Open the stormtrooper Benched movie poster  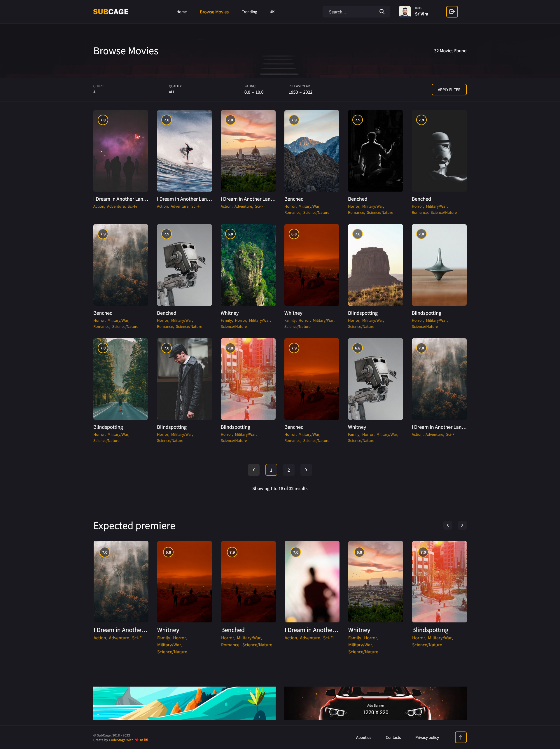click(439, 151)
